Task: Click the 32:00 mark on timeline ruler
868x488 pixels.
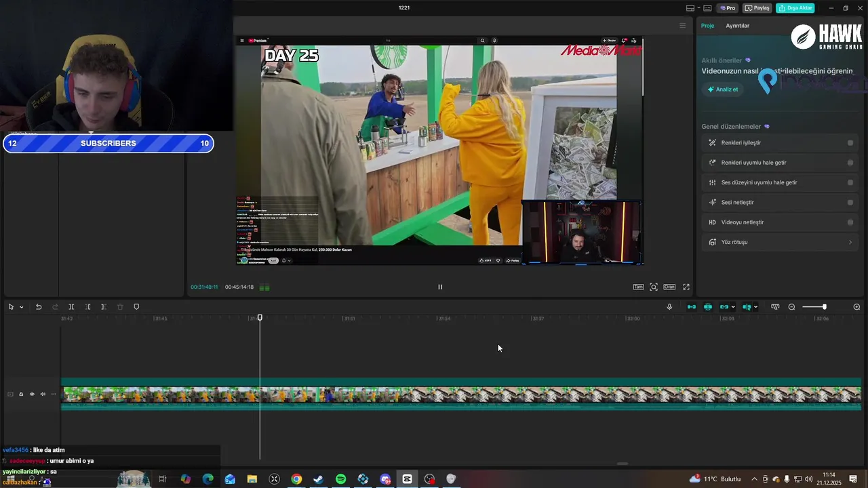Action: [633, 319]
